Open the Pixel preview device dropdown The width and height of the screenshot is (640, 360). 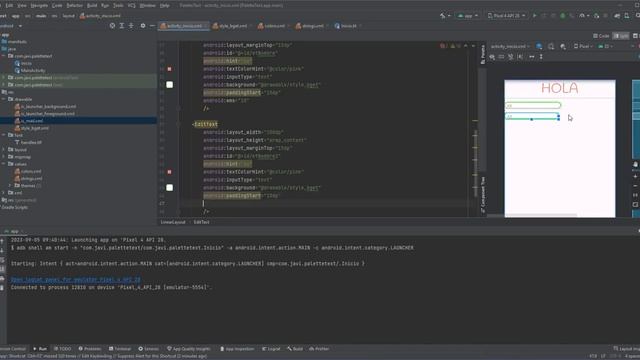tap(584, 47)
